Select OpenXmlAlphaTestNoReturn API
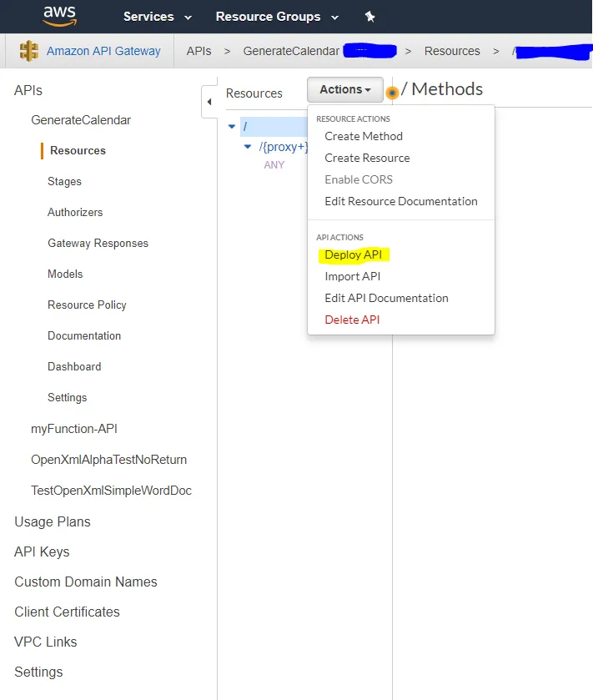The image size is (593, 700). pyautogui.click(x=109, y=460)
